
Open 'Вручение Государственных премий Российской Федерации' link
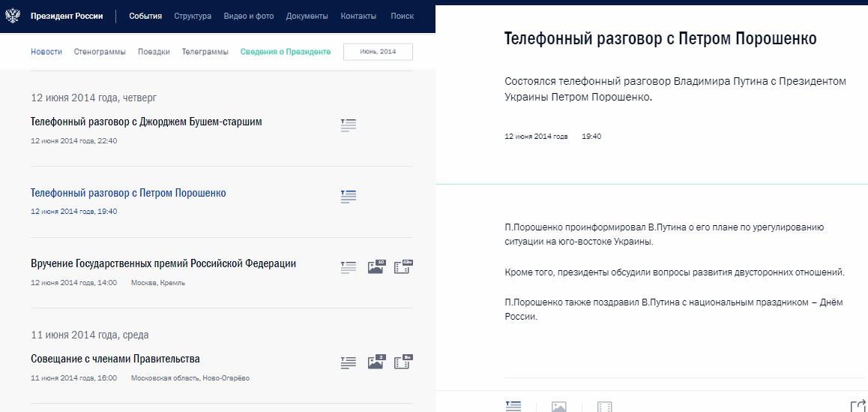pyautogui.click(x=163, y=263)
